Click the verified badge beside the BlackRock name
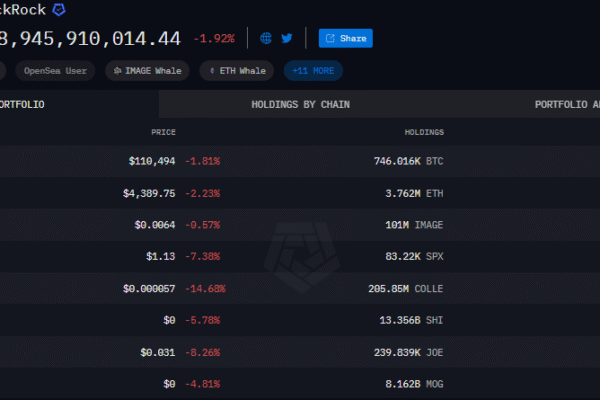 [59, 10]
